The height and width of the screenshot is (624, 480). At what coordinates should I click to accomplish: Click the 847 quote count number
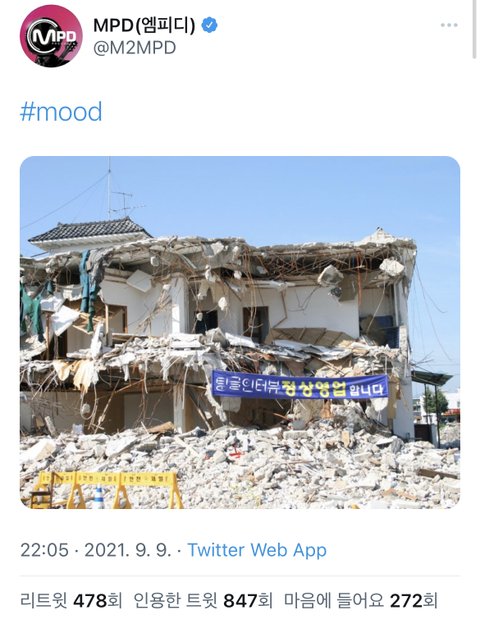coord(241,601)
